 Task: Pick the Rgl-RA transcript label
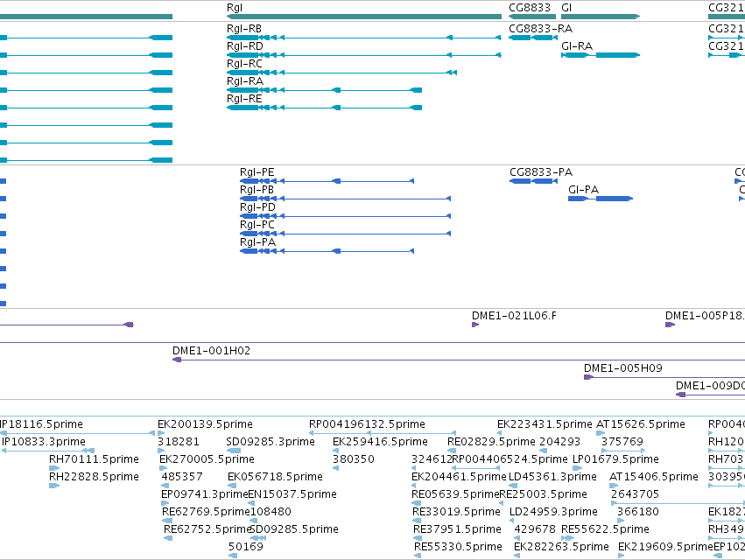(x=245, y=81)
